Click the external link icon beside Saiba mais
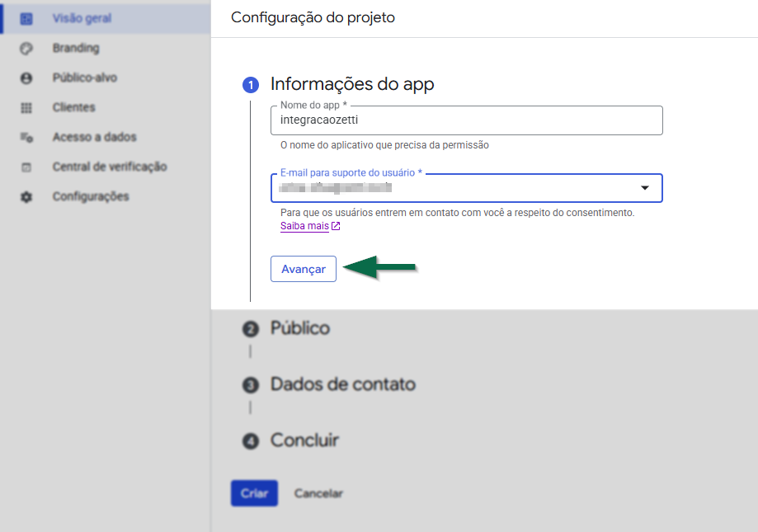This screenshot has height=532, width=758. click(336, 226)
